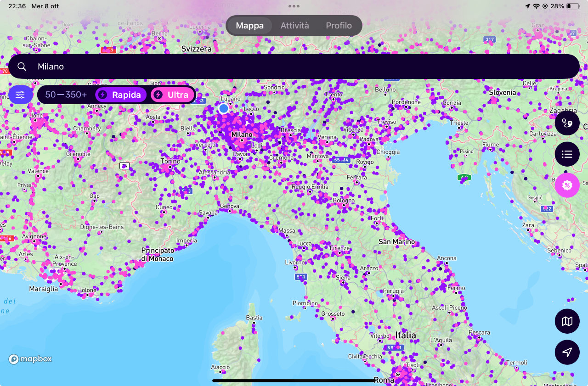Screen dimensions: 588x386
Task: Toggle the Ultra charger filter
Action: (172, 95)
